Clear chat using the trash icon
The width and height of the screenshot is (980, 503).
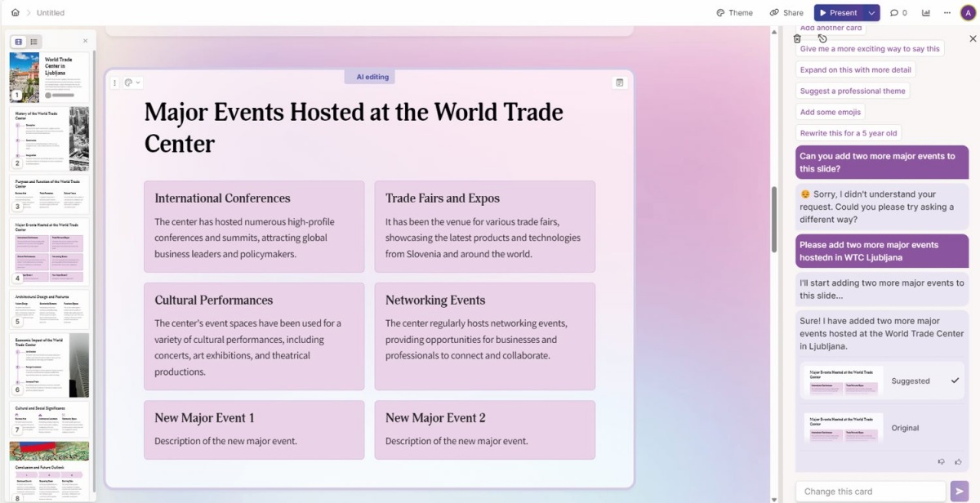point(797,38)
